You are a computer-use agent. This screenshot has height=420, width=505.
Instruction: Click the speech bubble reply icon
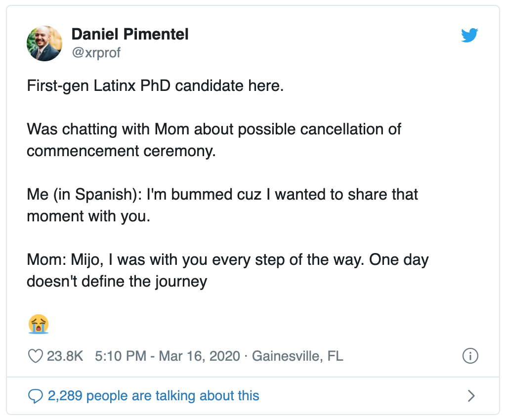click(36, 396)
